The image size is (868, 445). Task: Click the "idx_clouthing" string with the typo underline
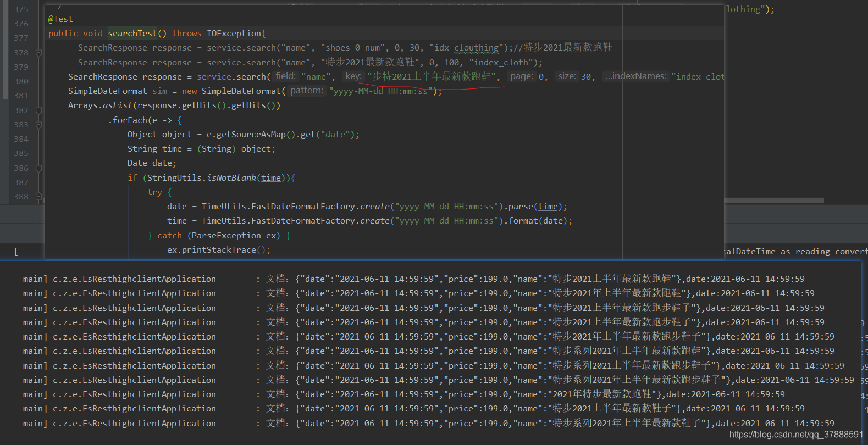click(467, 48)
